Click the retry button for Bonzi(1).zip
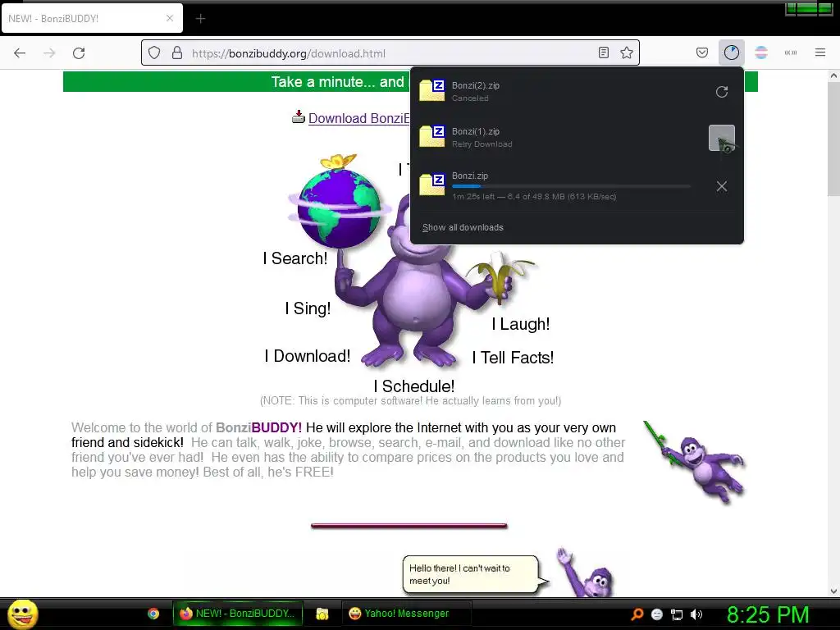This screenshot has height=630, width=840. click(722, 138)
